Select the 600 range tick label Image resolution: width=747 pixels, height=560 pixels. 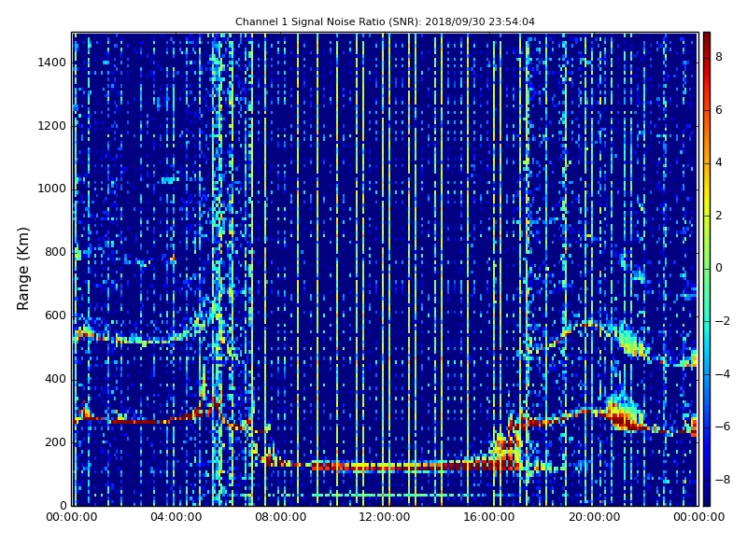tap(55, 315)
